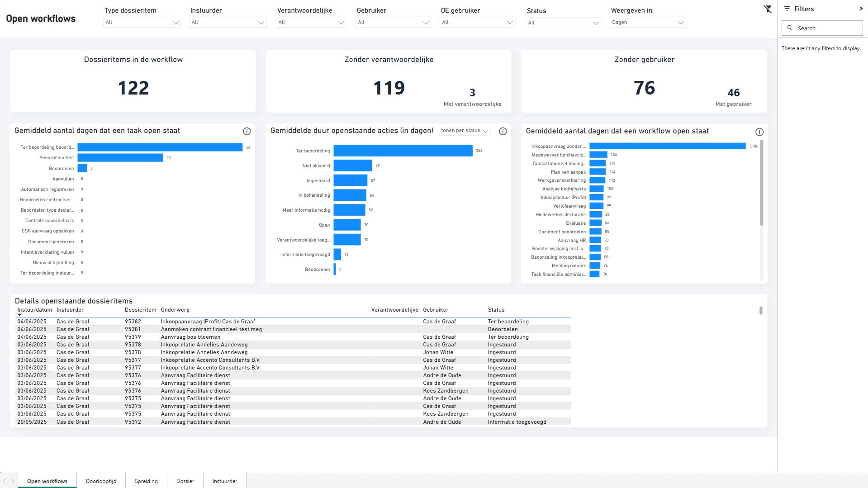Sort table by Status column header
This screenshot has width=868, height=488.
tap(496, 310)
